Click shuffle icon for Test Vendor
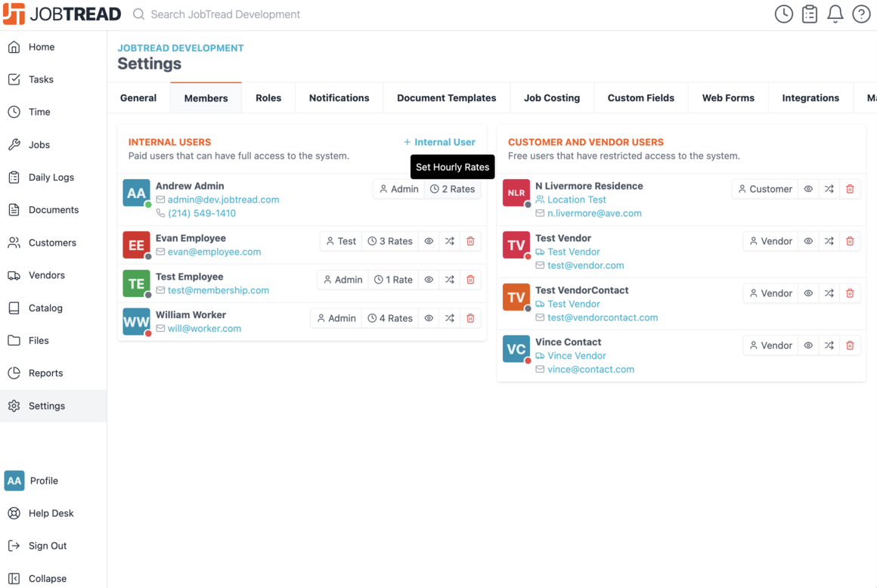This screenshot has width=877, height=588. 829,241
